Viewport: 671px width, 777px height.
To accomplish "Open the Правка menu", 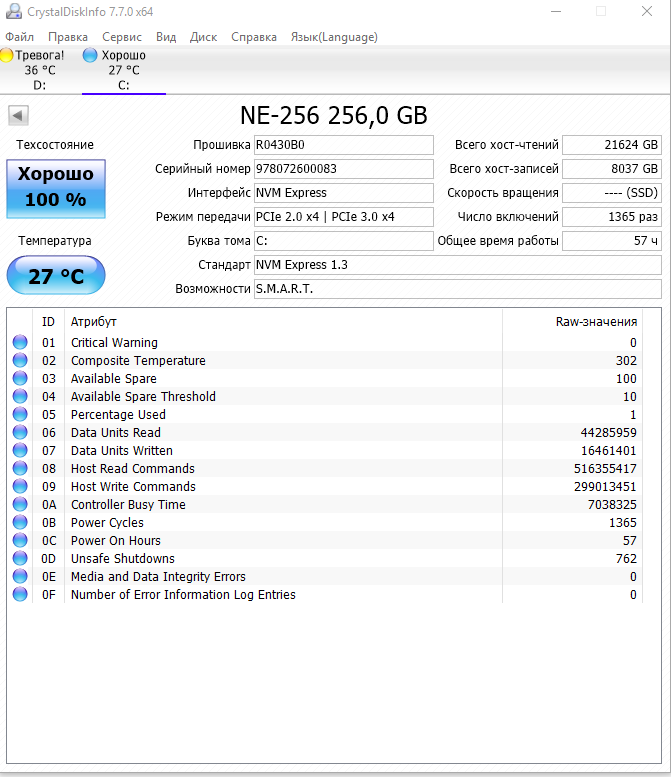I will 68,37.
